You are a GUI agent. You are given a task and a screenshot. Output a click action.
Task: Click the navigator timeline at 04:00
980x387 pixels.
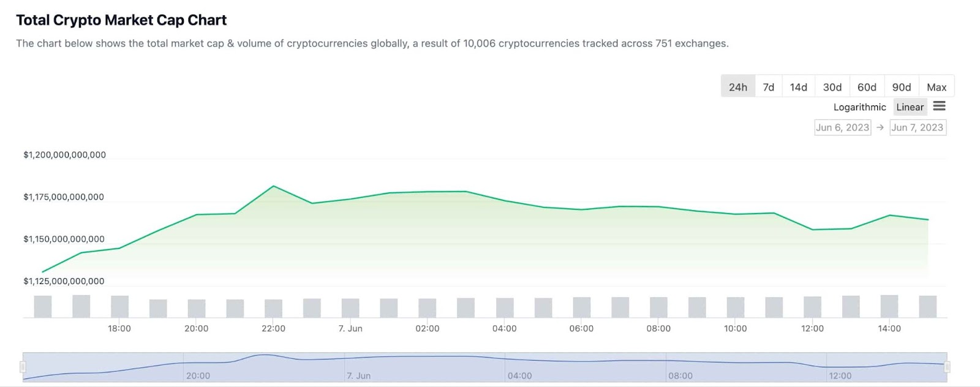[x=506, y=367]
